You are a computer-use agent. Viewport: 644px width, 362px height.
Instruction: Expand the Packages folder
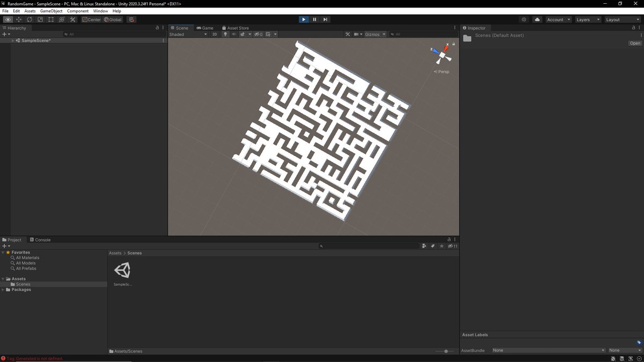[x=3, y=290]
